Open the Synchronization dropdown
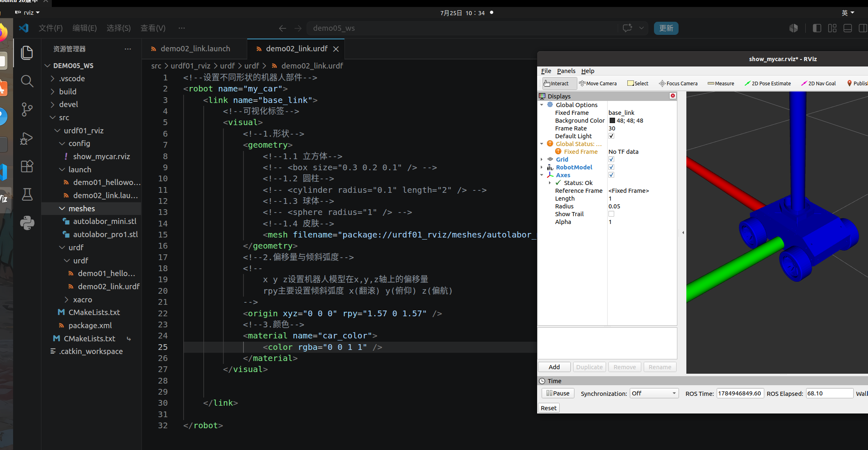 [654, 393]
